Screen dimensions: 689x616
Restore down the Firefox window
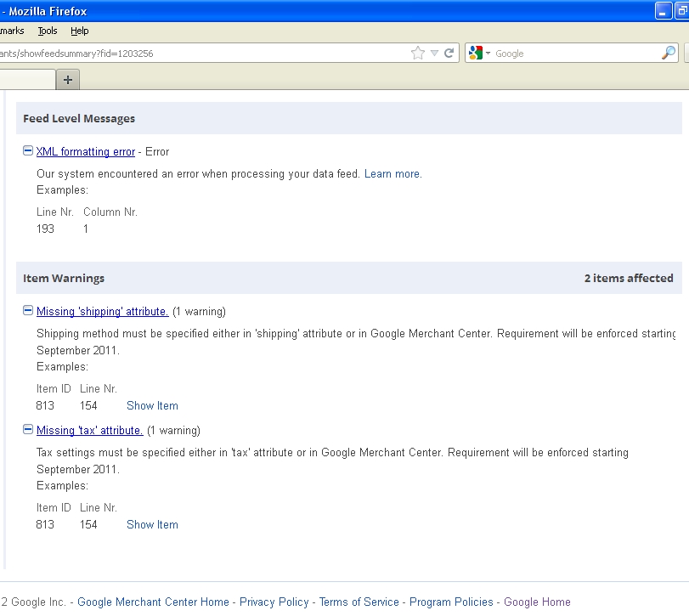[682, 10]
